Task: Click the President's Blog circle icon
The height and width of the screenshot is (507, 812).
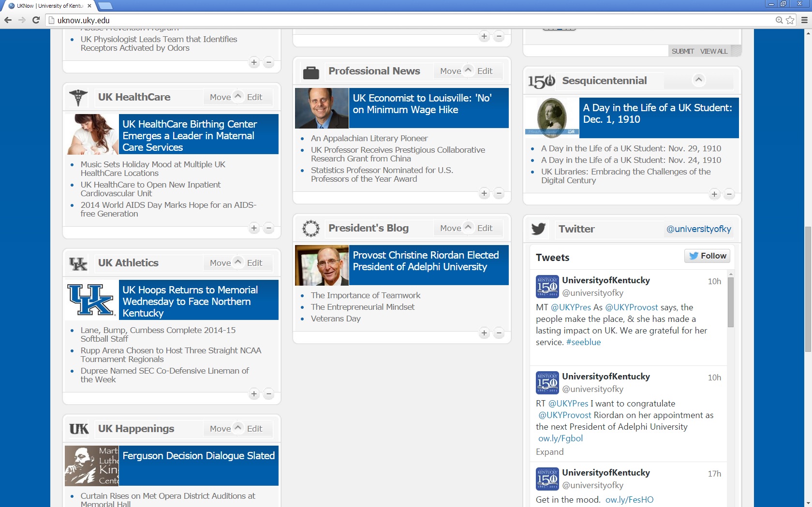Action: [x=311, y=228]
